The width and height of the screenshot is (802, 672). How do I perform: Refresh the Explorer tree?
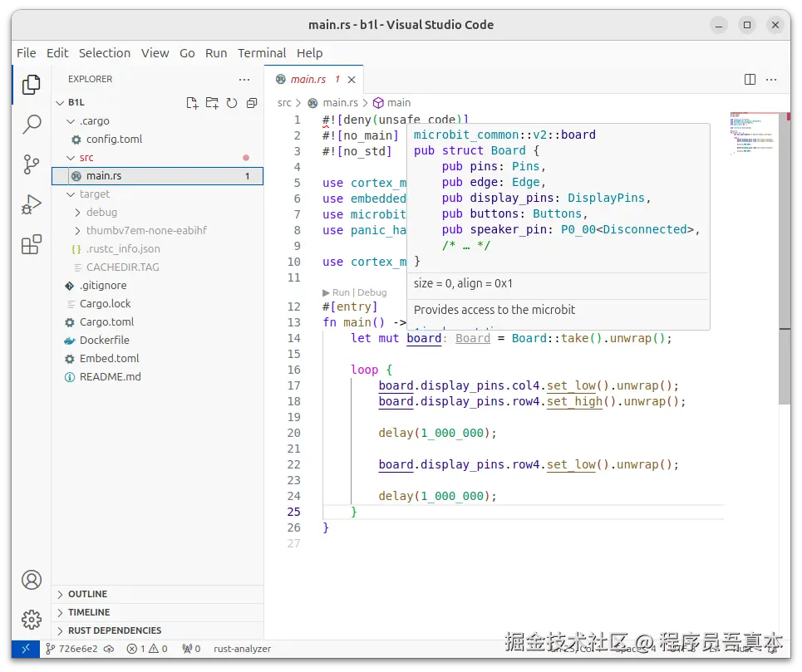coord(232,103)
